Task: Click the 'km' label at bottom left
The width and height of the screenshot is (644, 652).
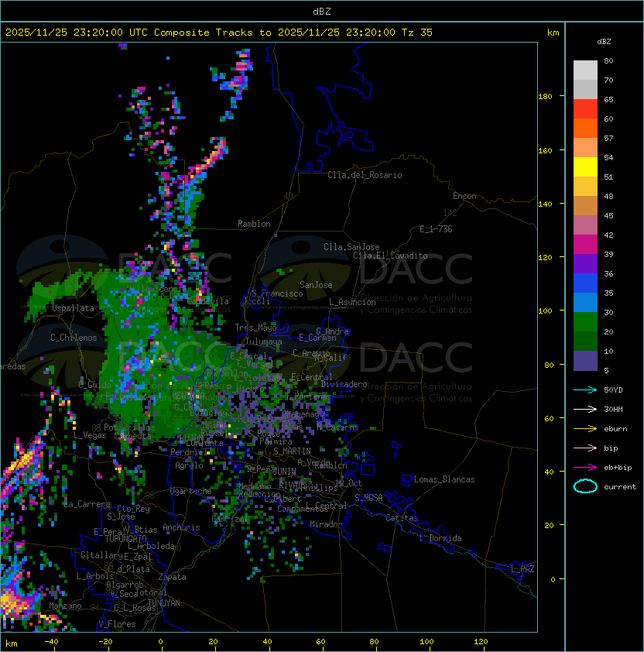Action: click(x=12, y=643)
